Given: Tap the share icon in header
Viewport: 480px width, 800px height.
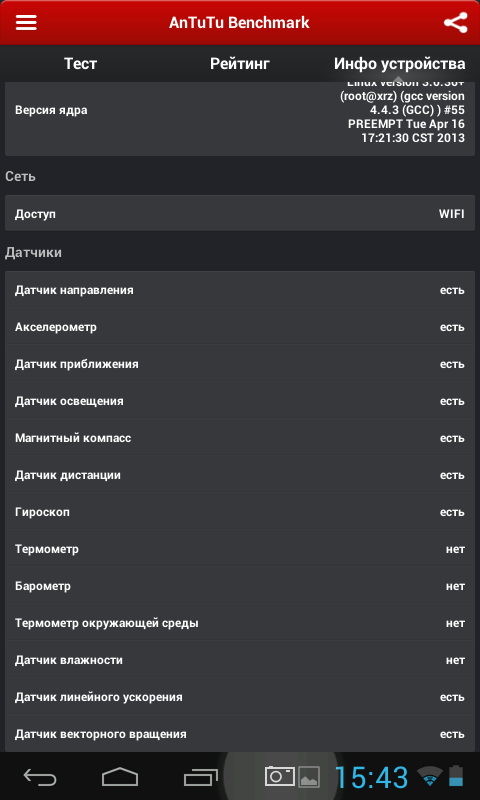Looking at the screenshot, I should point(455,23).
